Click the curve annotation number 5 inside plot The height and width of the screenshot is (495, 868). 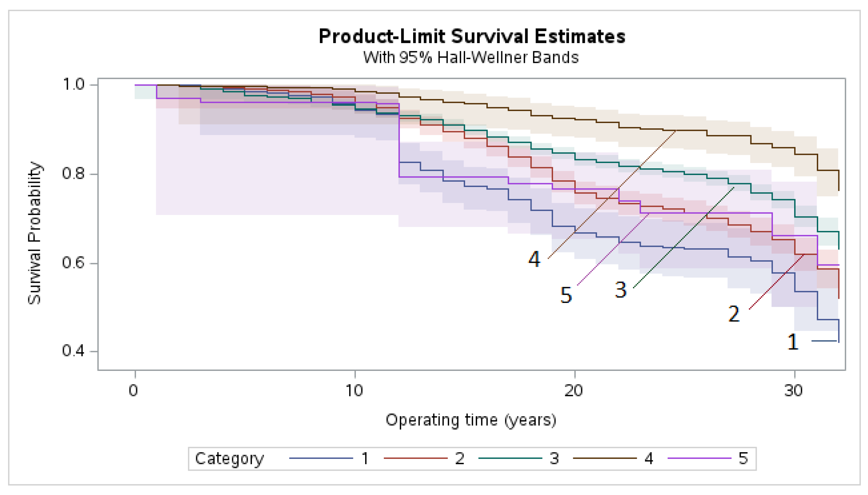coord(566,295)
